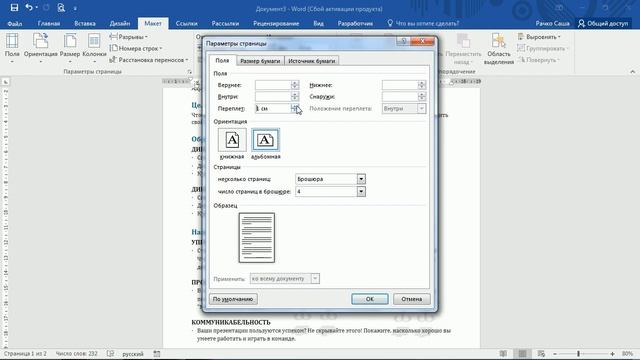
Task: Switch to read mode view icon
Action: (503, 353)
